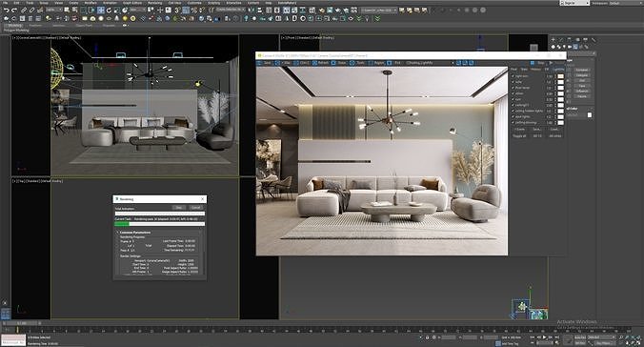This screenshot has height=347, width=644.
Task: Open the render element dropdown in frame buffer
Action: tap(430, 63)
